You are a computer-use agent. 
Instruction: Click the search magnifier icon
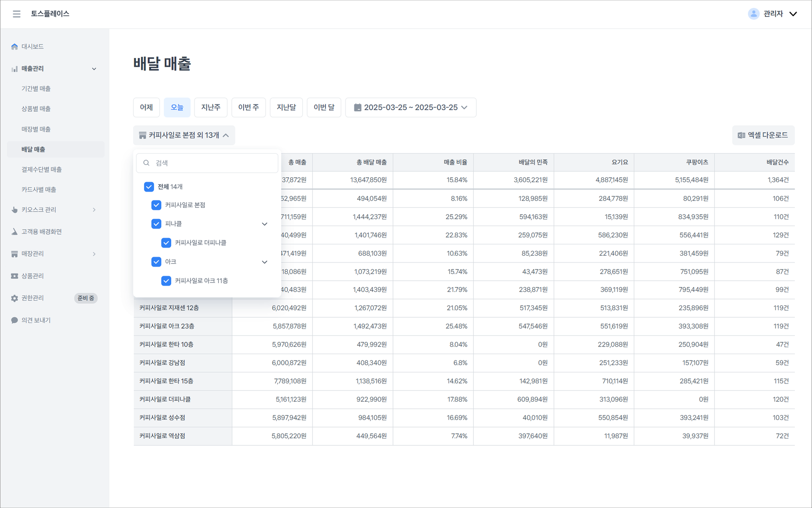tap(146, 163)
